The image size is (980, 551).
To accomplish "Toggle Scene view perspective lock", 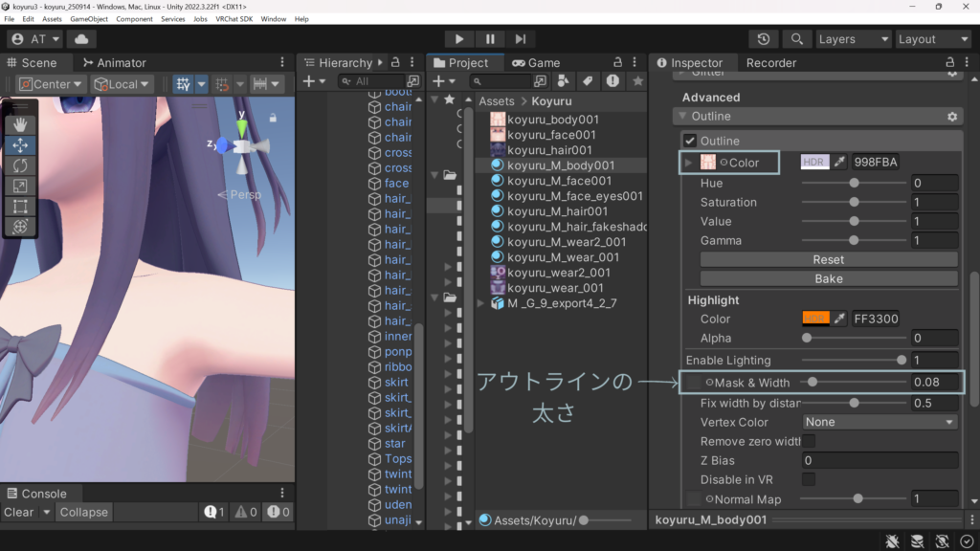I will pos(273,118).
